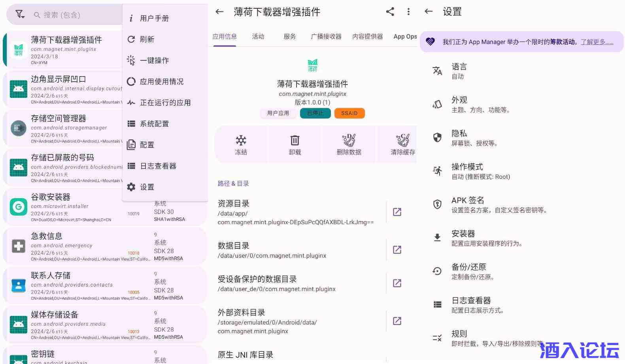Choose 正在运行的应用 menu entry

pyautogui.click(x=165, y=103)
